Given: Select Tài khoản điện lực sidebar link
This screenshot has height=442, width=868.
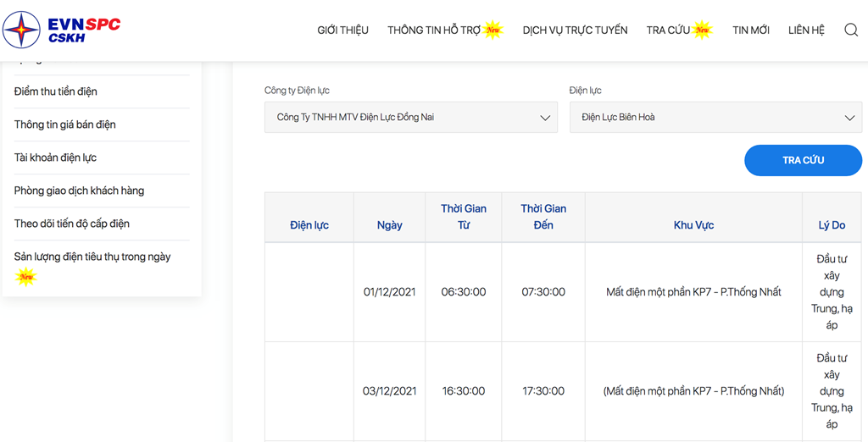Looking at the screenshot, I should point(55,157).
